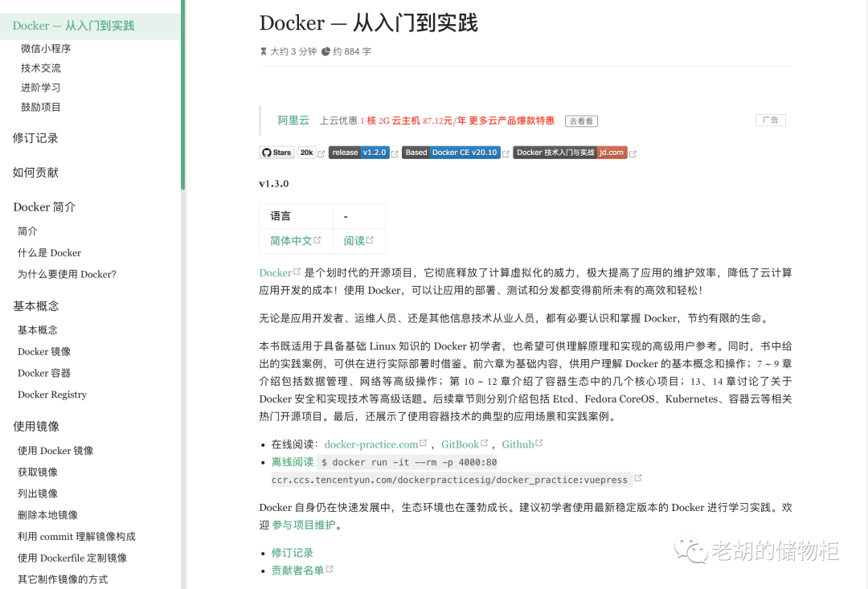
Task: Go to 进阶学习 in sidebar
Action: [41, 88]
